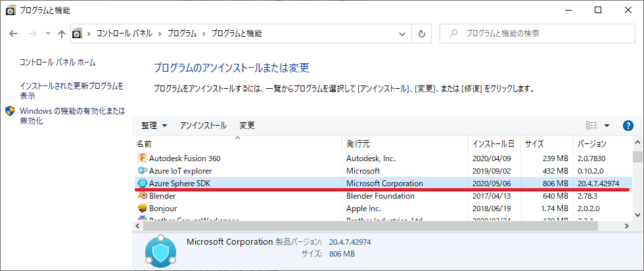The width and height of the screenshot is (644, 271).
Task: Click the Autodesk Fusion 360 program icon
Action: point(143,158)
